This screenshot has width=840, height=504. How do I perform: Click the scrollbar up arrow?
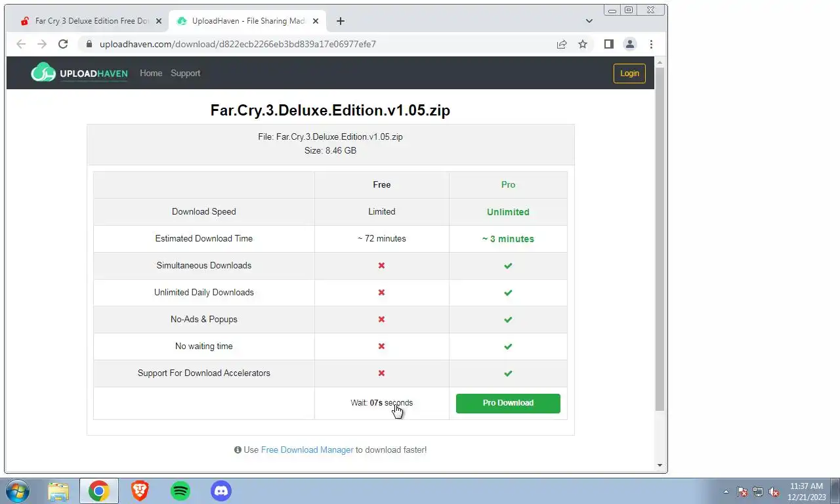click(660, 62)
